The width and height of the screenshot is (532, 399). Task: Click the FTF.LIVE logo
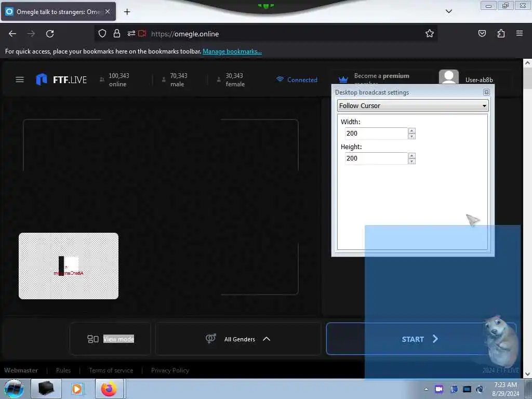point(61,79)
